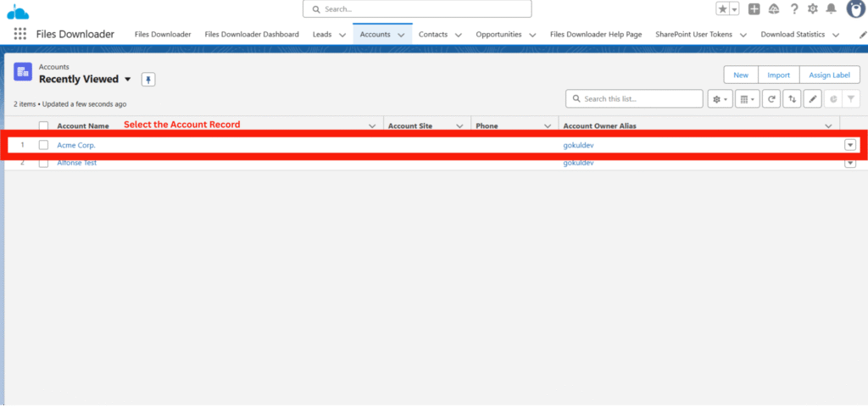Expand the Opportunities tab chevron

point(532,35)
